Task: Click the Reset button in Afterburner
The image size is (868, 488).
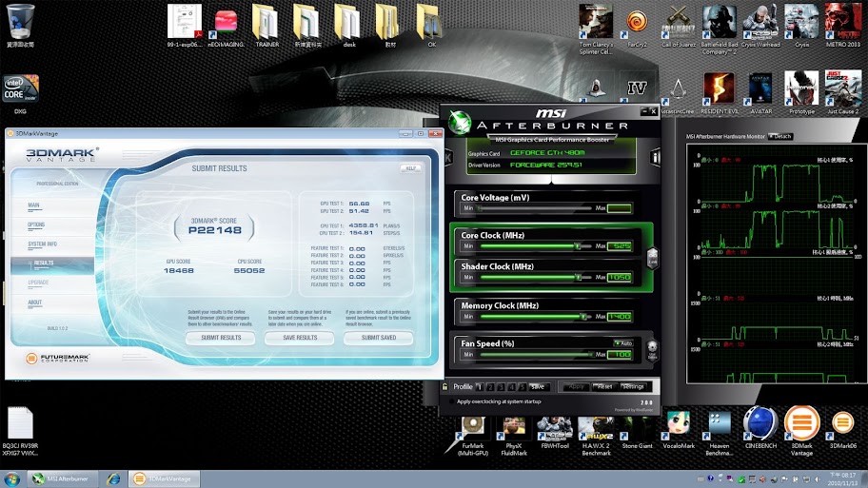Action: (x=604, y=387)
